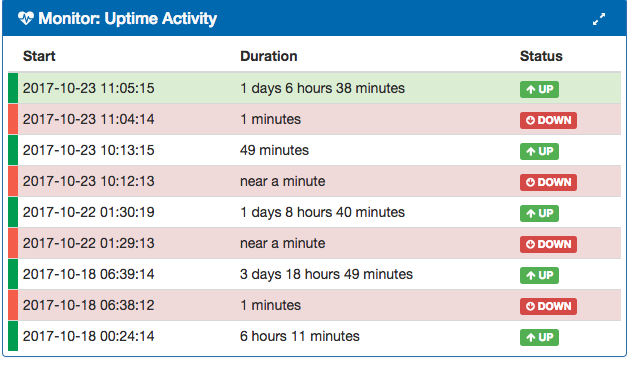Click the UP badge for 2017-10-23 11:05:15
Screen dimensions: 637x367
(x=539, y=89)
